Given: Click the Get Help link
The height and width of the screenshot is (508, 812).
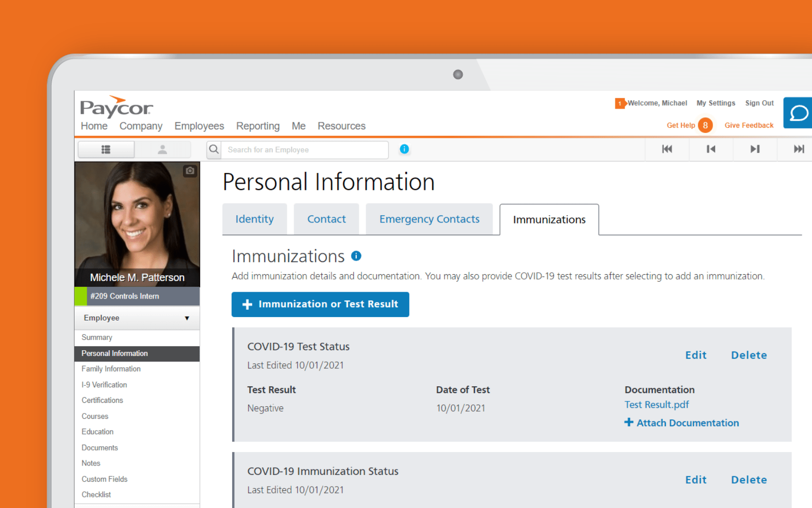Looking at the screenshot, I should coord(681,125).
